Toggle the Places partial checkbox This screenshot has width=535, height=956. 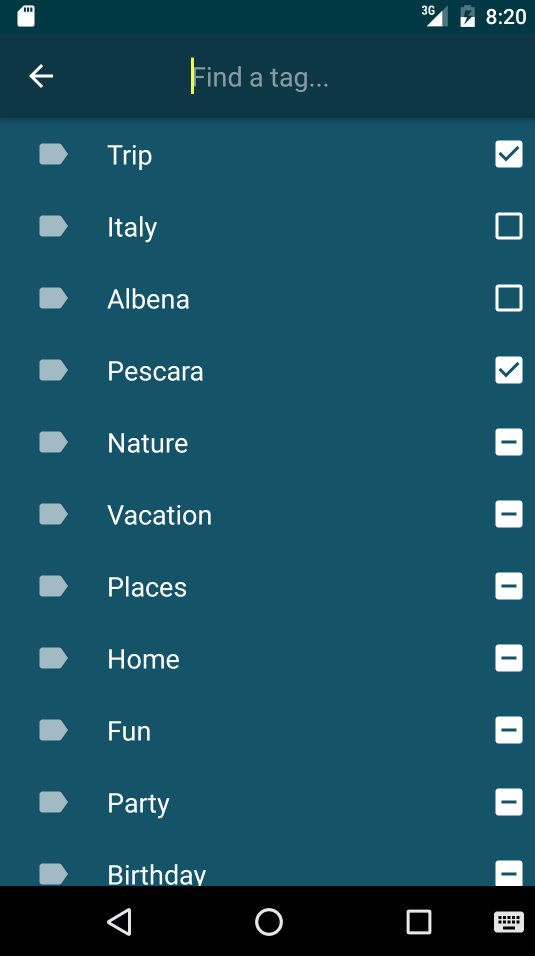(x=509, y=586)
